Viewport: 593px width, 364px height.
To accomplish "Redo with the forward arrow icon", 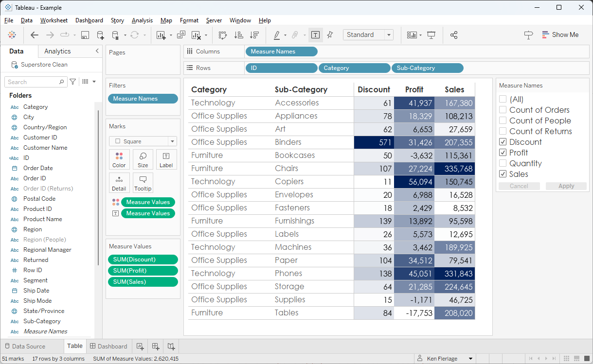I will coord(50,35).
